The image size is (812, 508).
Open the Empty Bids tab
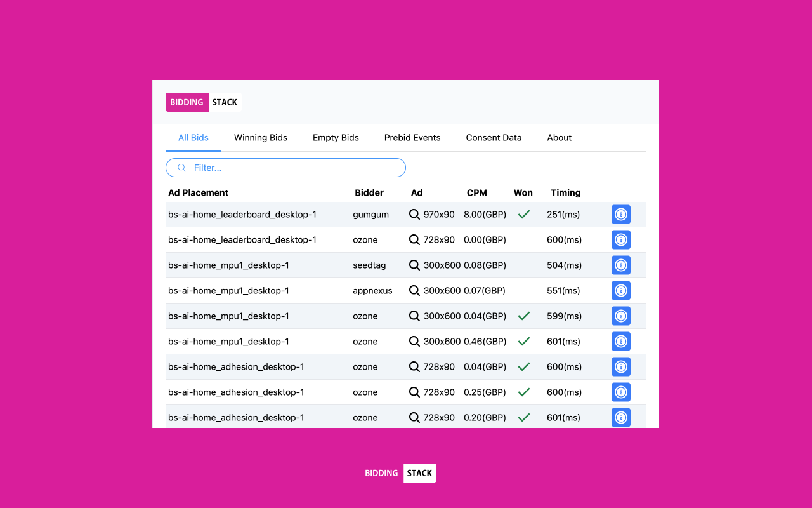pyautogui.click(x=336, y=137)
